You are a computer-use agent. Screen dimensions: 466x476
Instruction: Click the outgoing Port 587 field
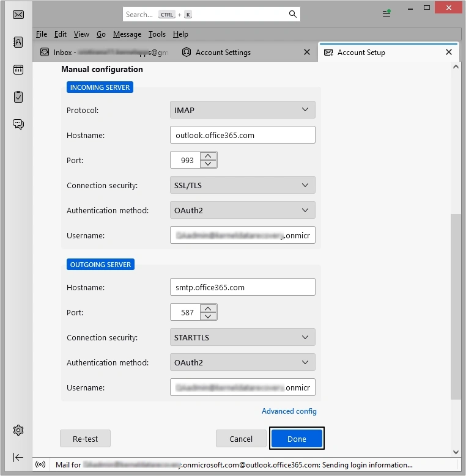pos(185,312)
